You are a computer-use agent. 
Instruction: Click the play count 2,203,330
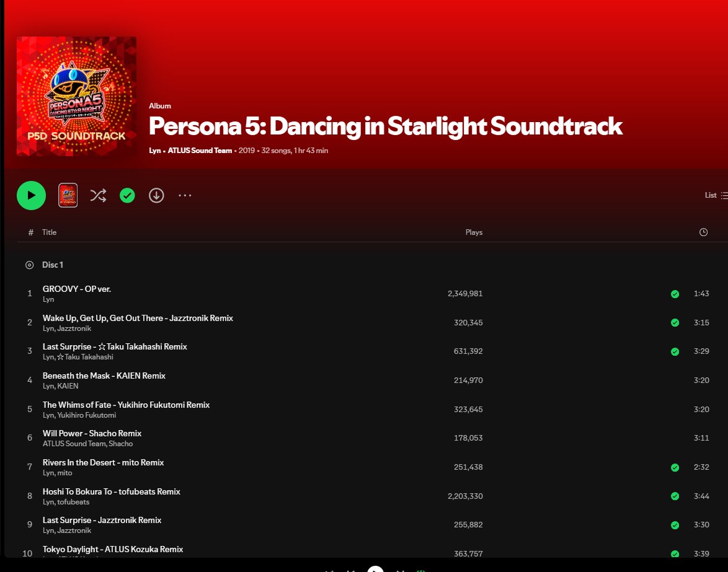click(464, 496)
